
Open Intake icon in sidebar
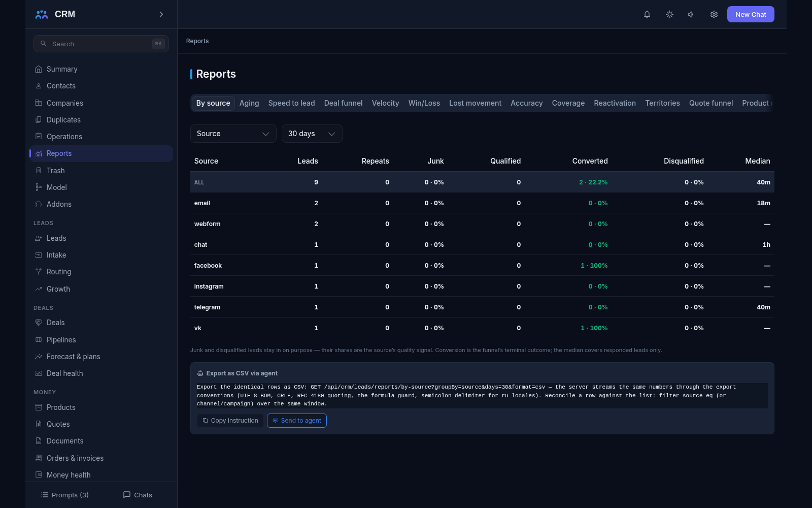pos(39,255)
